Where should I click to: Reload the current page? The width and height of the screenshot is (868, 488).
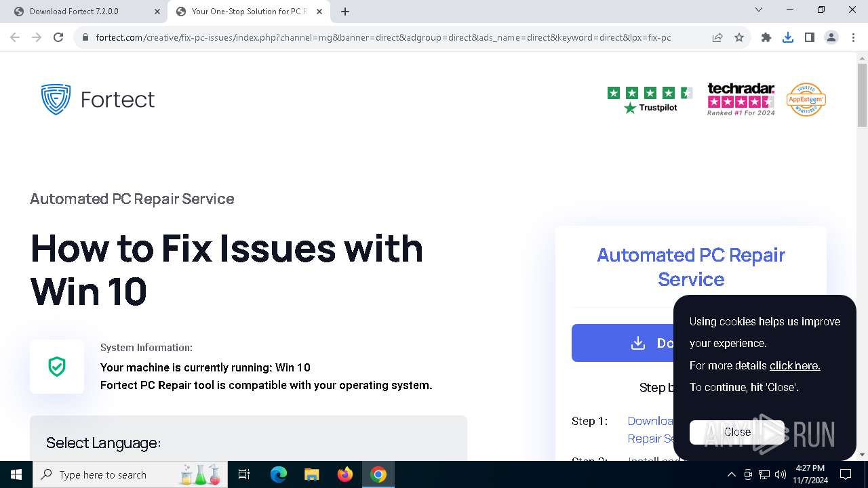tap(58, 37)
